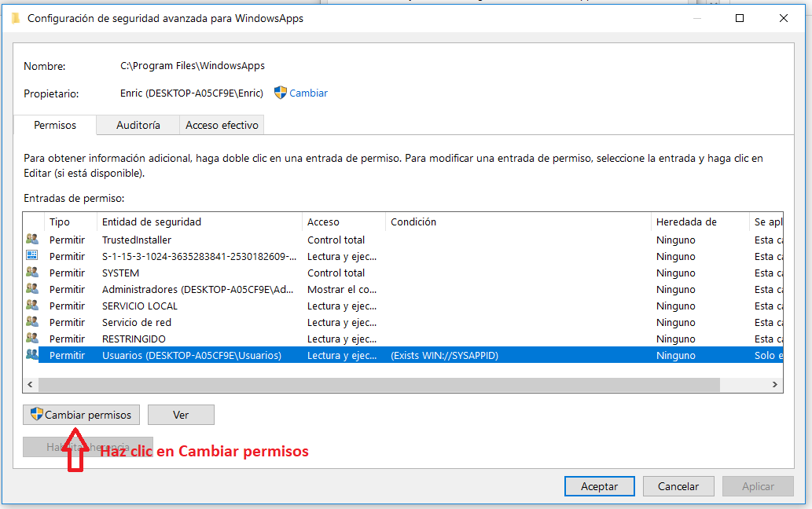
Task: Sort by Entidad de seguridad column header
Action: pos(200,222)
